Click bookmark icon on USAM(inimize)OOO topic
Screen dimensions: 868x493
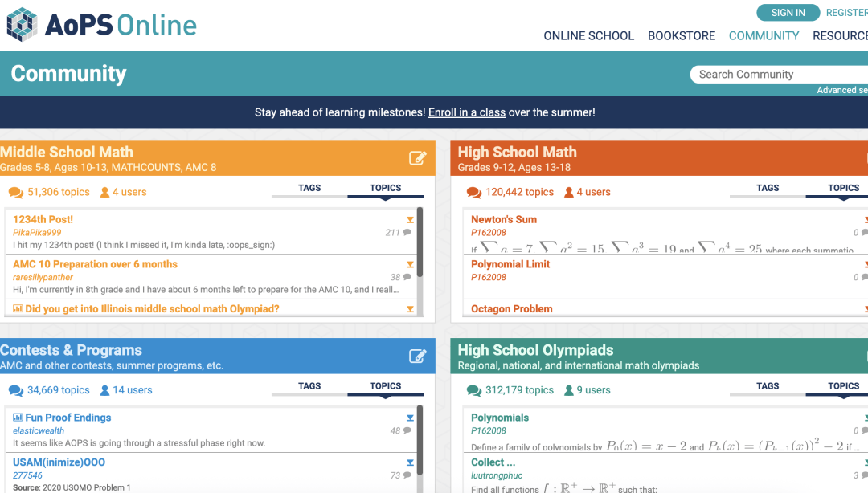coord(410,462)
